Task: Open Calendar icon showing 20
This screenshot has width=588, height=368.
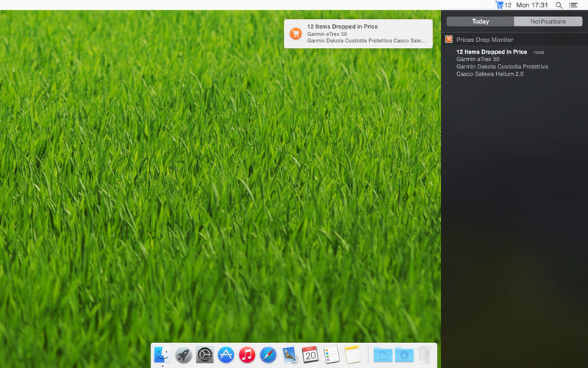Action: (310, 355)
